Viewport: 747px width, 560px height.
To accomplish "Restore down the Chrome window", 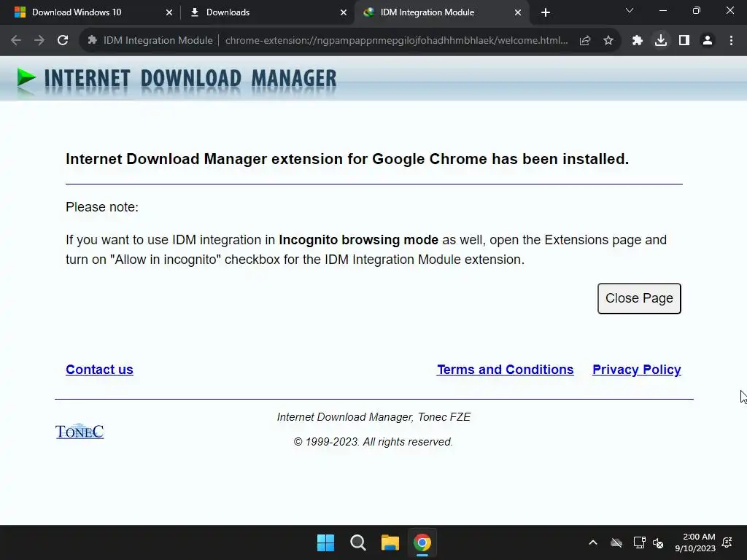I will pyautogui.click(x=697, y=10).
